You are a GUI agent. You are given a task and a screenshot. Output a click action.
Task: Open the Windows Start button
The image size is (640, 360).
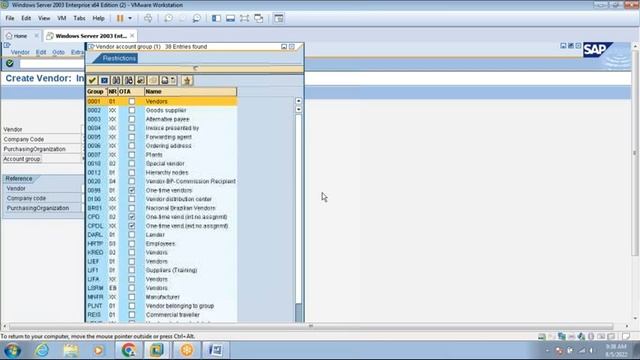12,350
